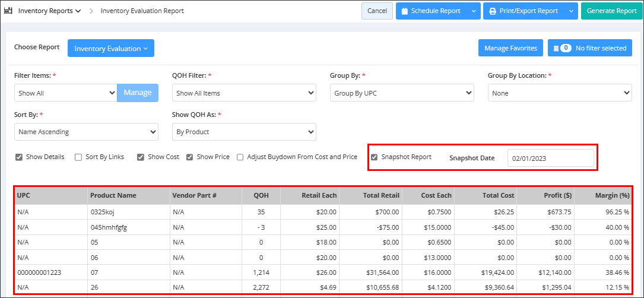
Task: Click the Vendor Part # column header
Action: (206, 196)
